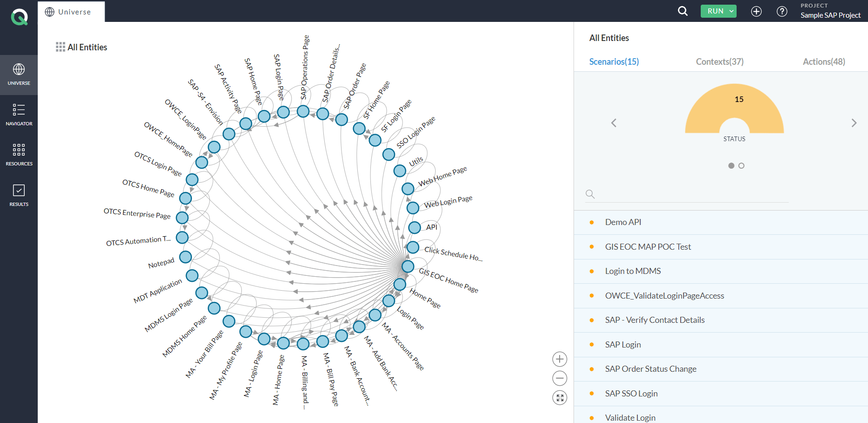868x423 pixels.
Task: Select the OTCS Enterprise Page node
Action: (182, 218)
